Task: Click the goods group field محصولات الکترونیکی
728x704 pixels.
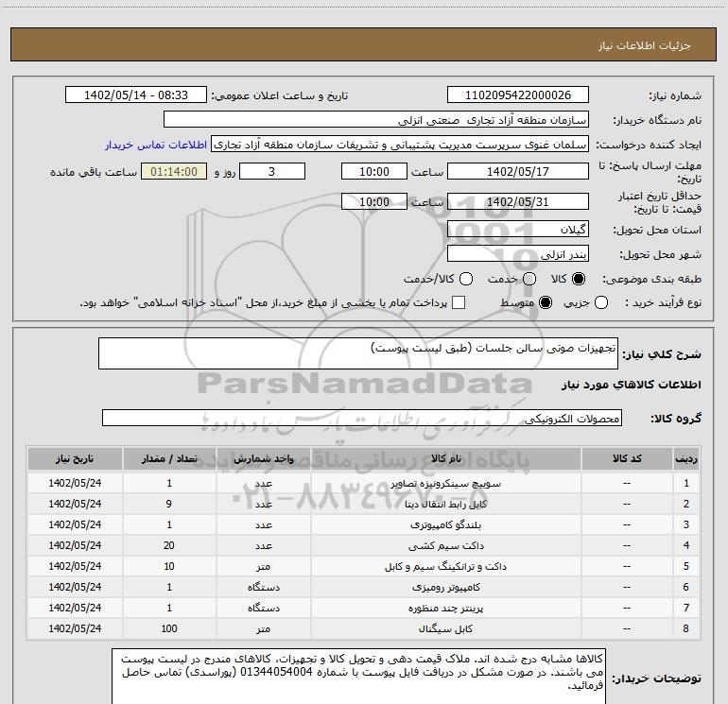Action: tap(362, 418)
